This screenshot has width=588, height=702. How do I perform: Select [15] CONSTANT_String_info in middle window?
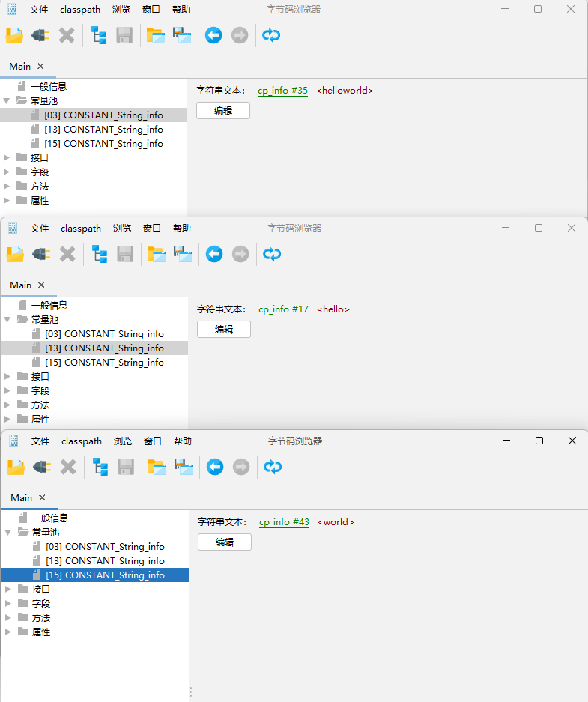click(x=104, y=363)
